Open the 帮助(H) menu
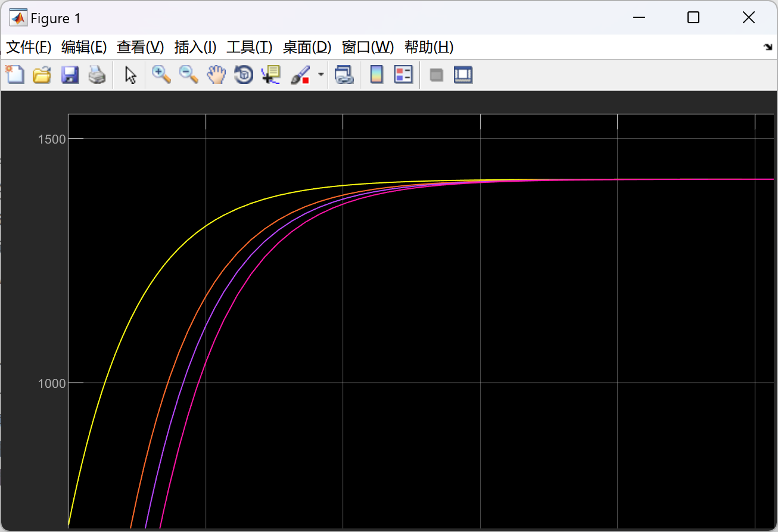Image resolution: width=778 pixels, height=532 pixels. click(429, 47)
